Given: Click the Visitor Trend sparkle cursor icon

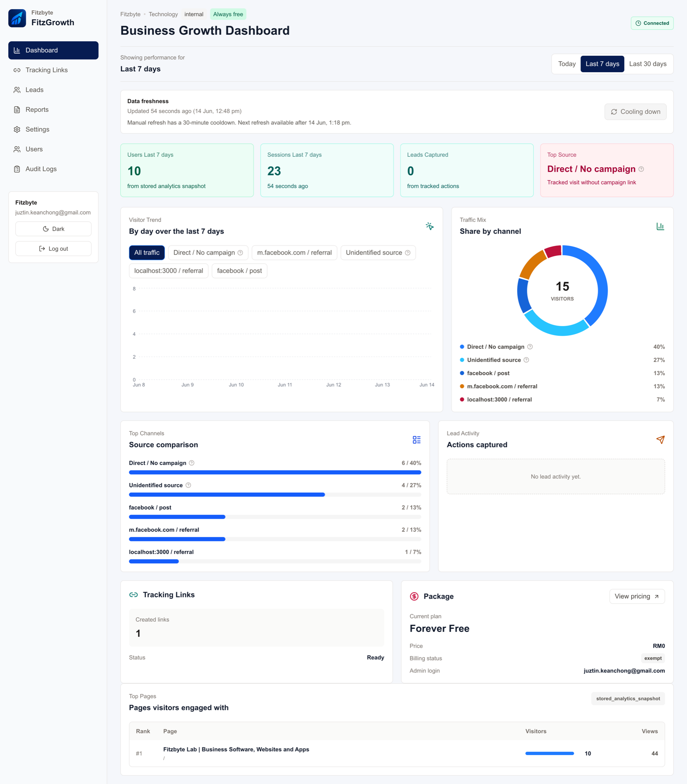Looking at the screenshot, I should (430, 226).
